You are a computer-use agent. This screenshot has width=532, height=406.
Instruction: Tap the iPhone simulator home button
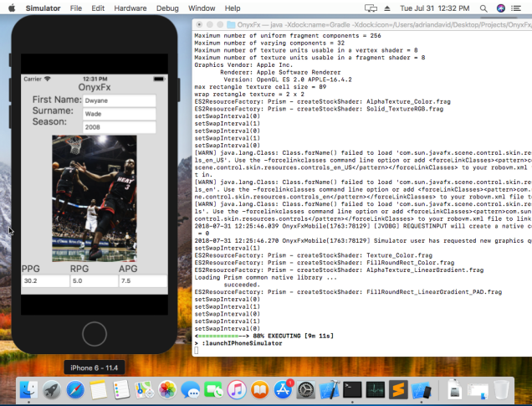click(95, 334)
